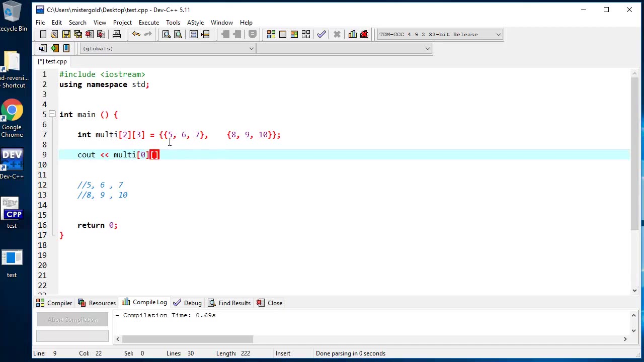Image resolution: width=644 pixels, height=362 pixels.
Task: Switch to the Compile Log tab
Action: point(144,302)
